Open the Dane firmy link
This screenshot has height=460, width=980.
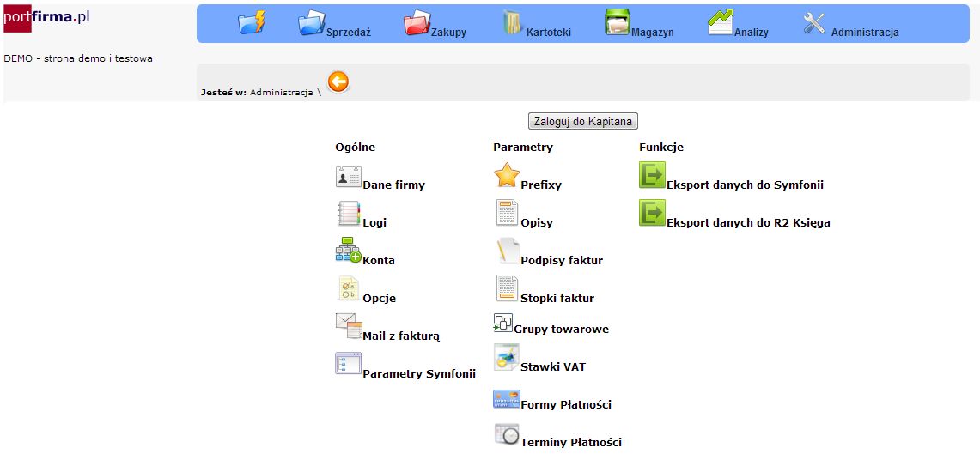(x=393, y=185)
